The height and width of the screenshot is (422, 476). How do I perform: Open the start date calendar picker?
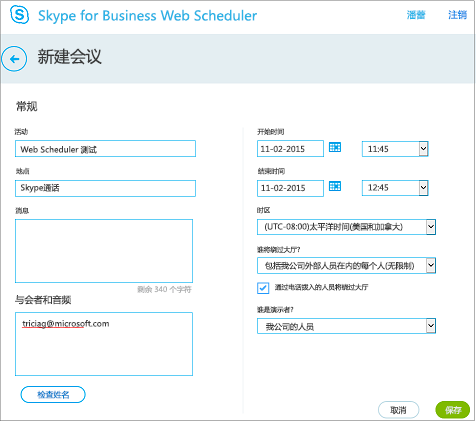pos(335,147)
